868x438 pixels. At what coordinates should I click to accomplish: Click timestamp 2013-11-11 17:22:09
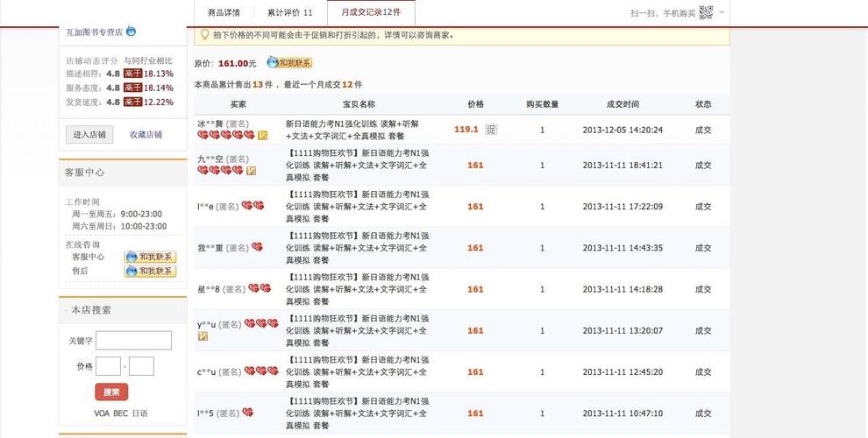(x=623, y=207)
